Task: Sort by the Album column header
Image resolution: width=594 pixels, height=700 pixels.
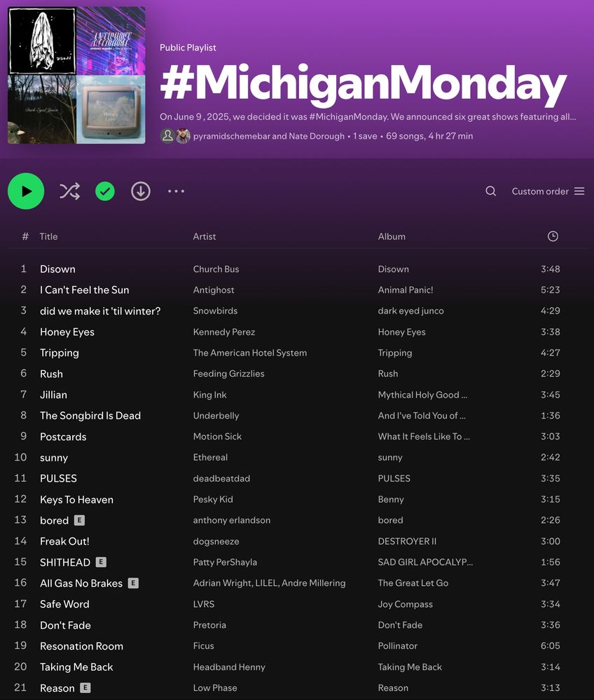Action: tap(392, 237)
